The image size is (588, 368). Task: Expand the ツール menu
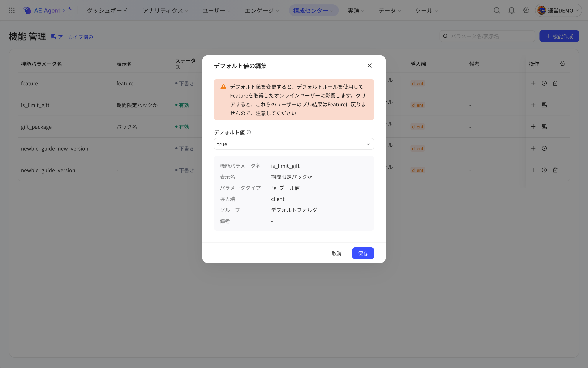click(426, 10)
